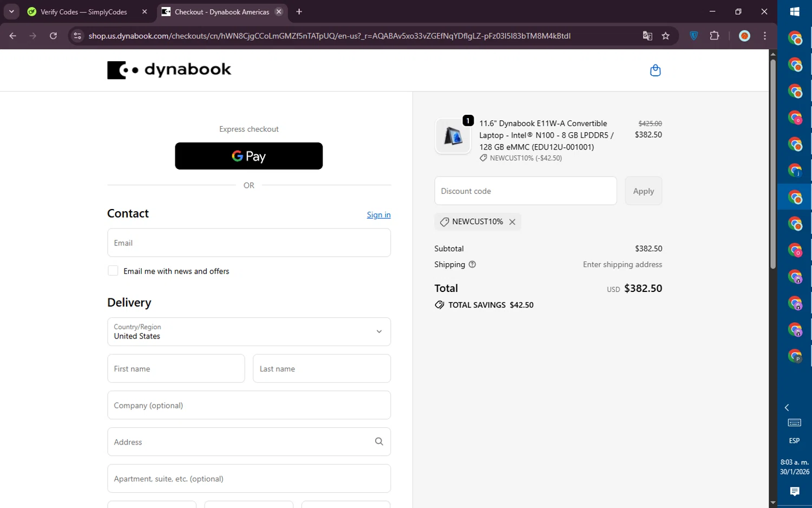
Task: Switch to the Verify Codes SimplyCodes tab
Action: coord(84,12)
